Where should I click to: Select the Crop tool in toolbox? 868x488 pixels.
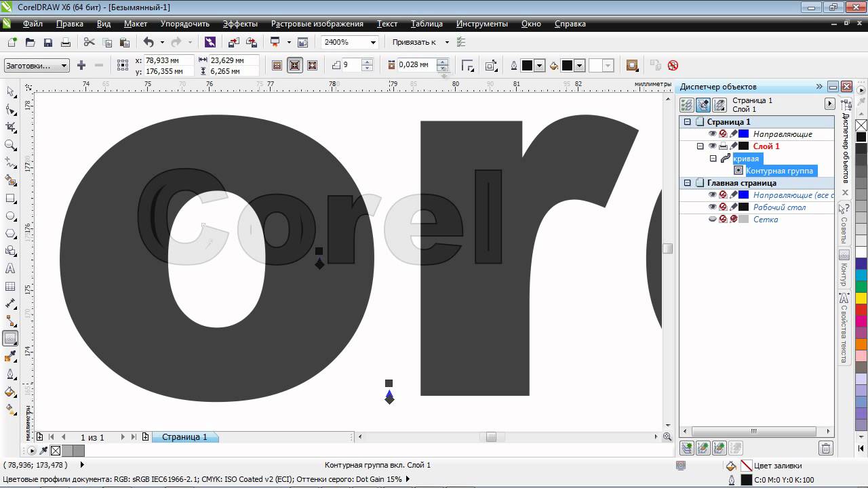[10, 127]
